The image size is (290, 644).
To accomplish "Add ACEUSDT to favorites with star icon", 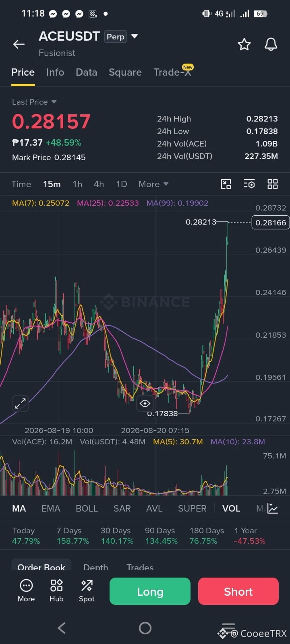I will 244,44.
